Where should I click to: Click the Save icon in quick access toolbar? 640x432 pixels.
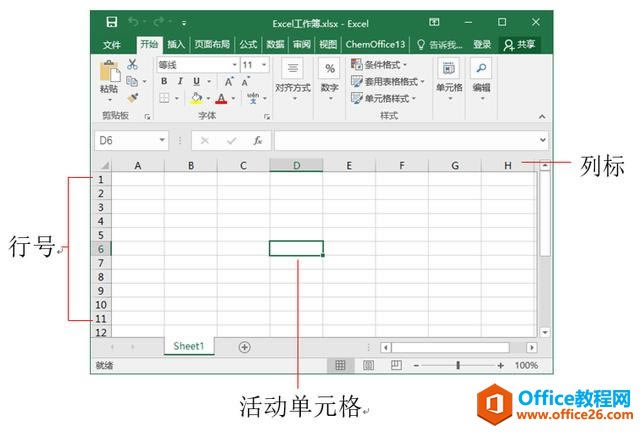[111, 22]
